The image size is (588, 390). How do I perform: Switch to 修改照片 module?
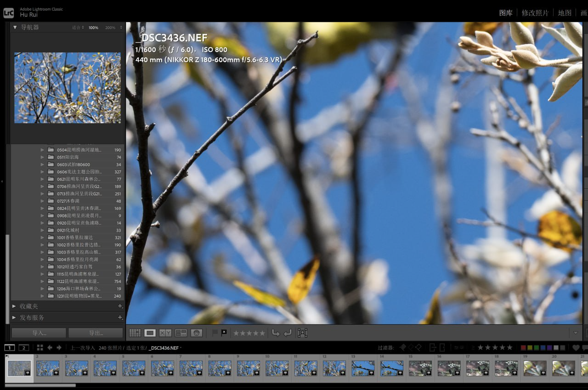(535, 13)
